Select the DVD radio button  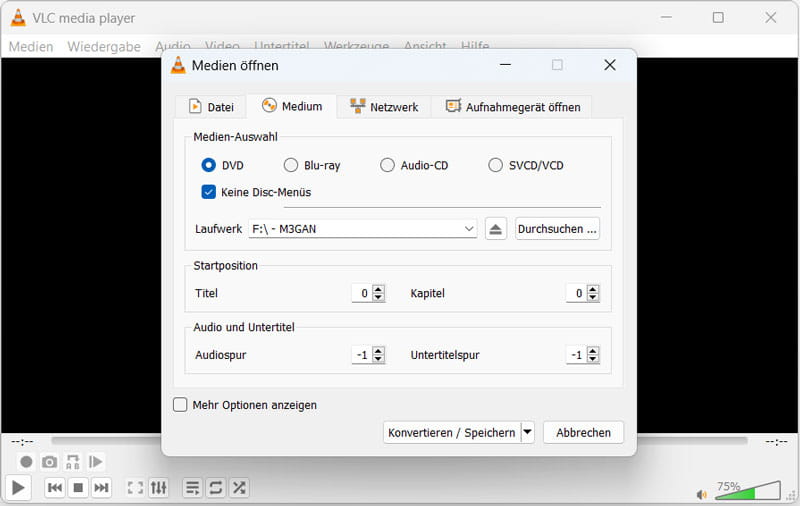pyautogui.click(x=208, y=165)
